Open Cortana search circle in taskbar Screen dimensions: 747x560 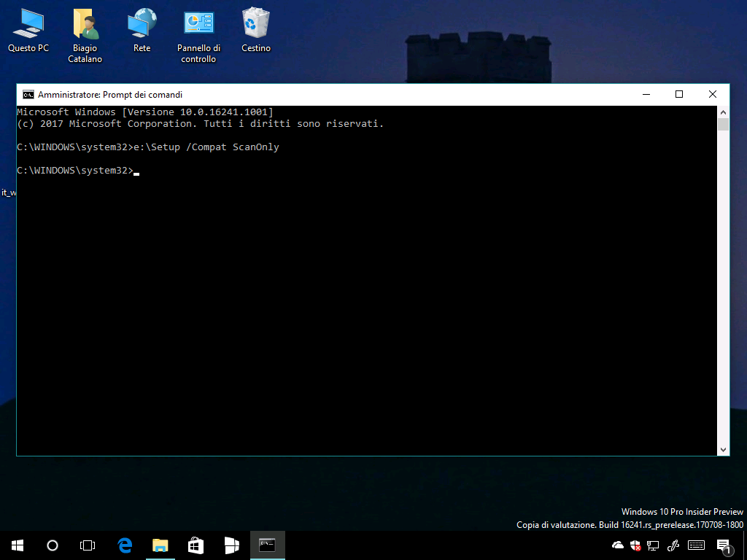click(53, 545)
